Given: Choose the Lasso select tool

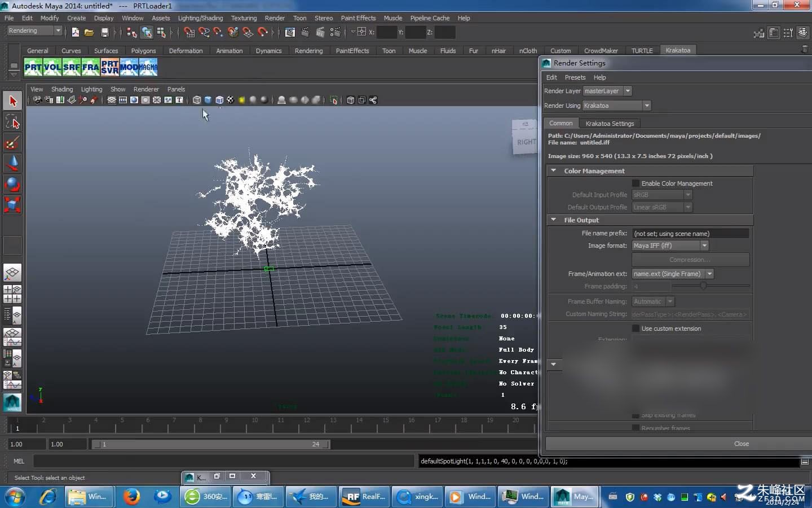Looking at the screenshot, I should pyautogui.click(x=12, y=122).
